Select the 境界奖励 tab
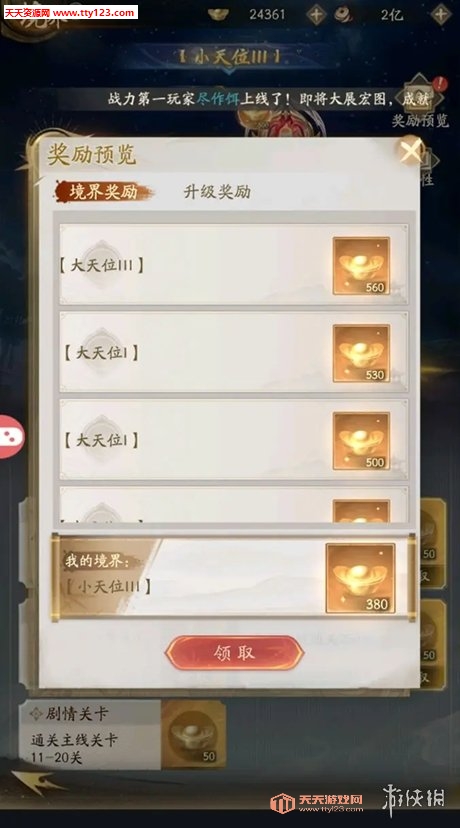 104,192
